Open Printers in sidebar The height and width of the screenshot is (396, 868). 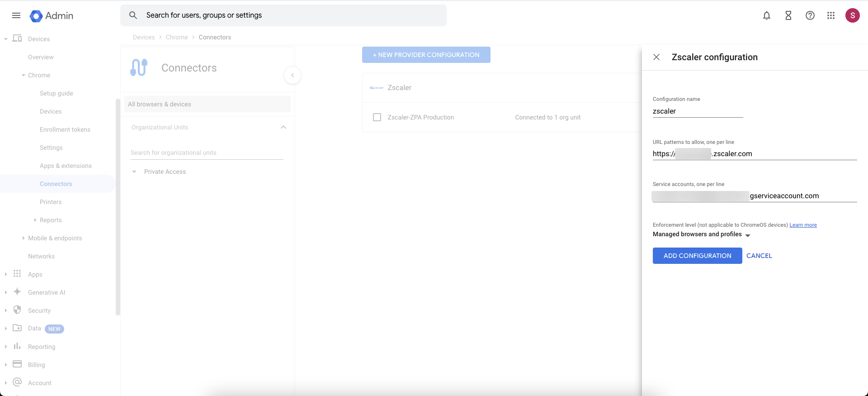51,202
